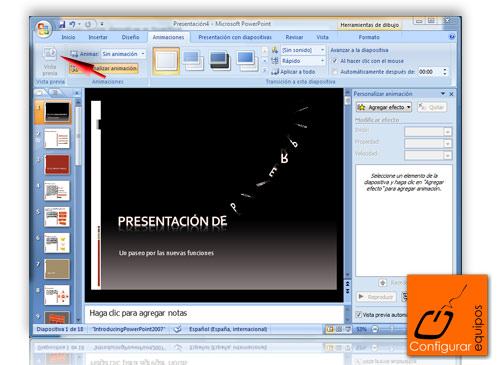The image size is (500, 365).
Task: Open the Animar 'Sin animación' dropdown
Action: click(x=123, y=54)
